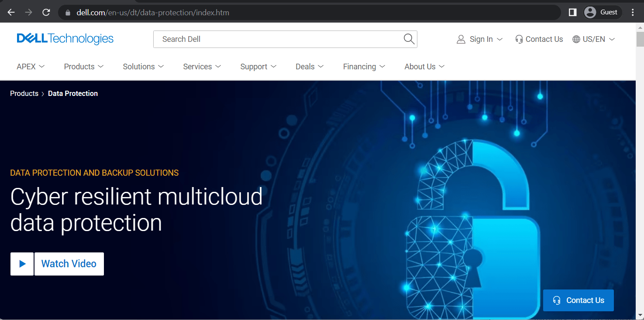Click the floating blue Contact Us button

tap(578, 300)
